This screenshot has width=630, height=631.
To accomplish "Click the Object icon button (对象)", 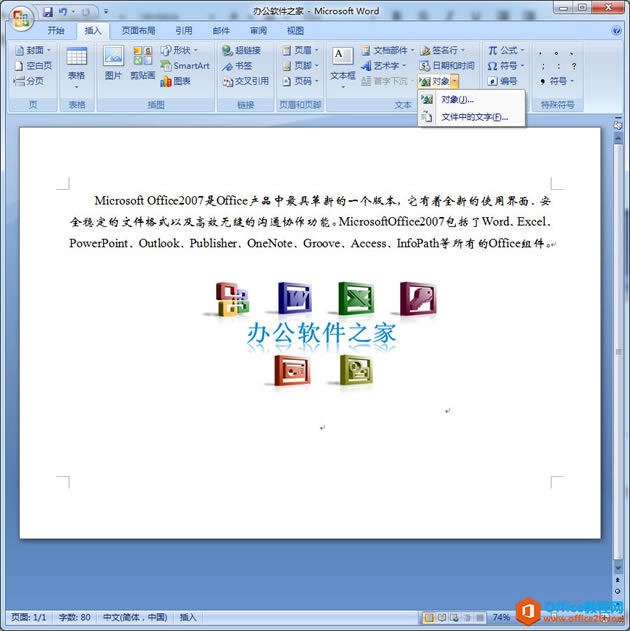I will click(x=434, y=81).
